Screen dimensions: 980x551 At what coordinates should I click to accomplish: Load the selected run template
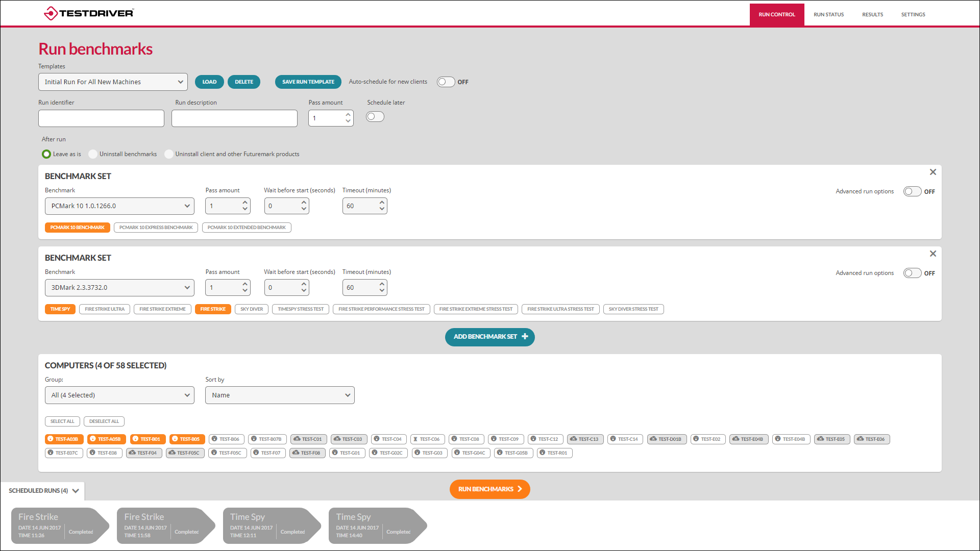[209, 82]
